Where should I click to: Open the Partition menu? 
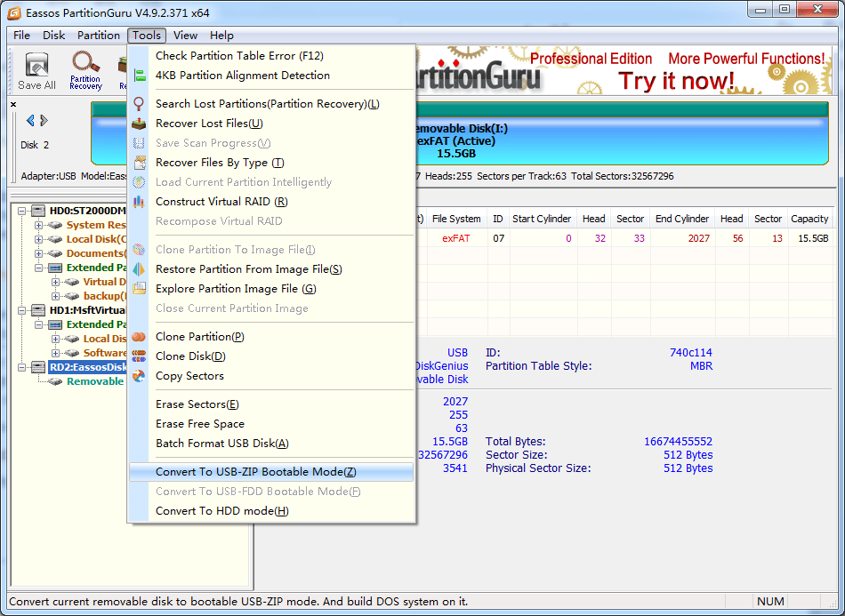pos(99,36)
